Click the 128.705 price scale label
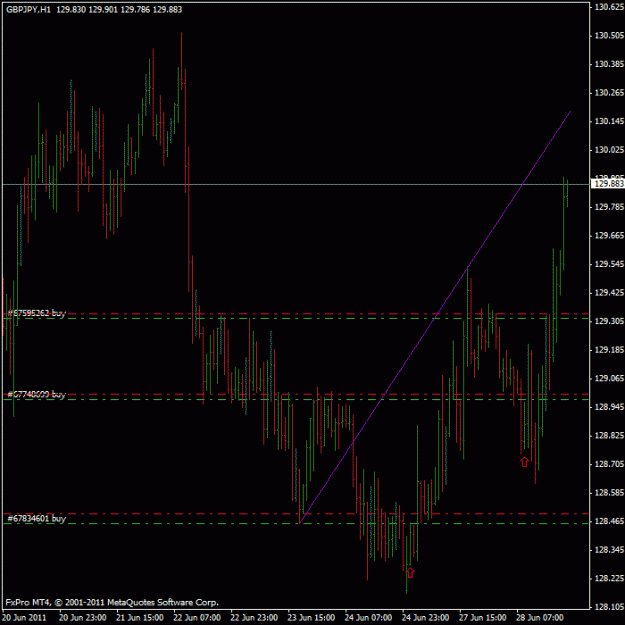This screenshot has width=625, height=625. click(609, 464)
